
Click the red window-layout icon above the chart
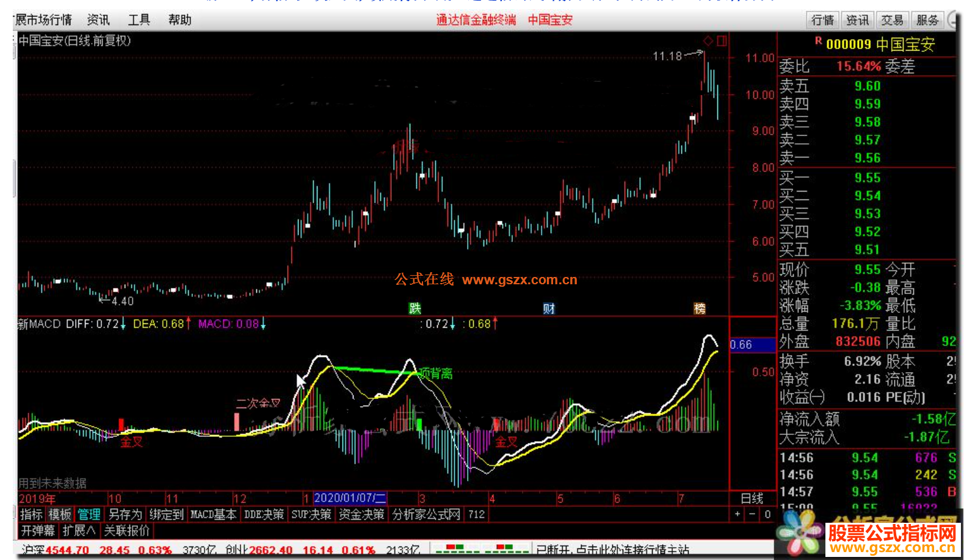[x=722, y=41]
